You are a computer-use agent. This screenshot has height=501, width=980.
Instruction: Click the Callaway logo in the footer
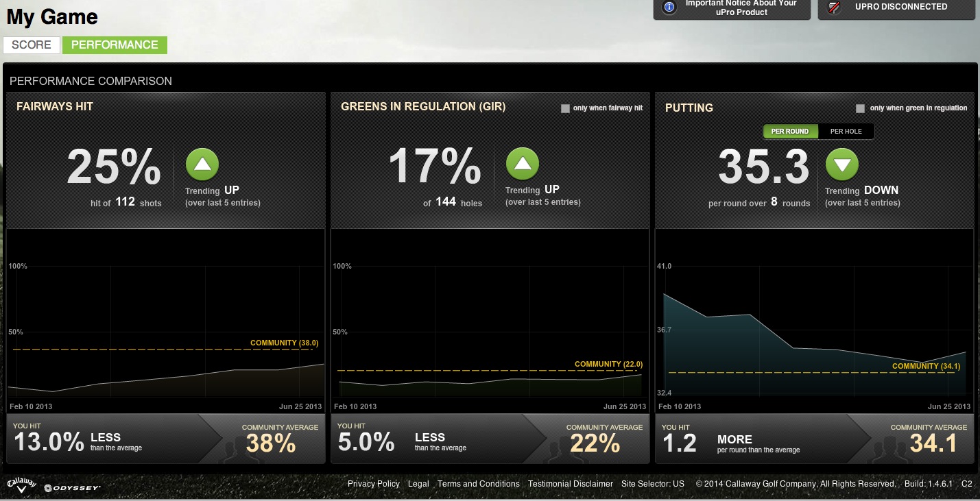21,485
